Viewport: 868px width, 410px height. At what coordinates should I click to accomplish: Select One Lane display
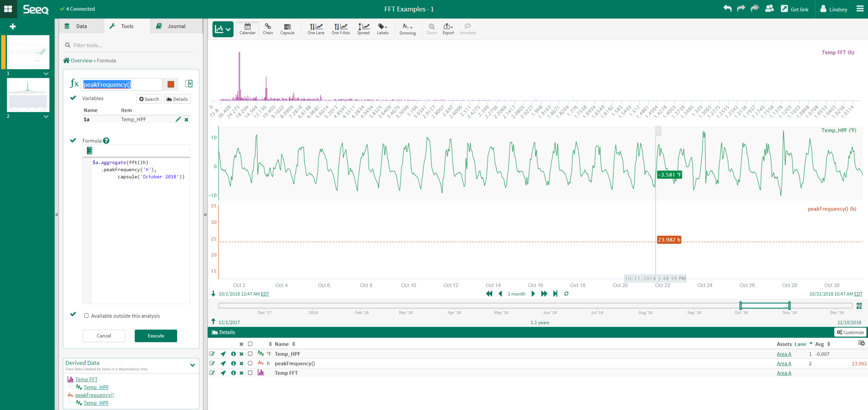tap(315, 29)
